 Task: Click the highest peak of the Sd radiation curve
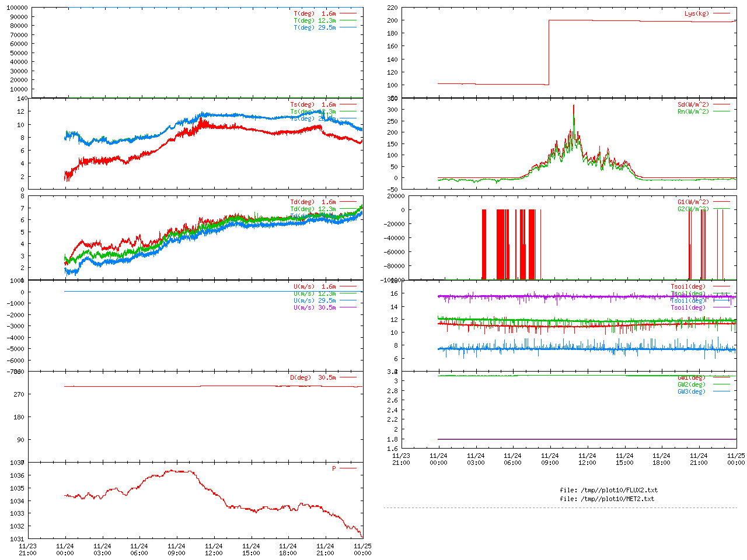click(x=574, y=106)
